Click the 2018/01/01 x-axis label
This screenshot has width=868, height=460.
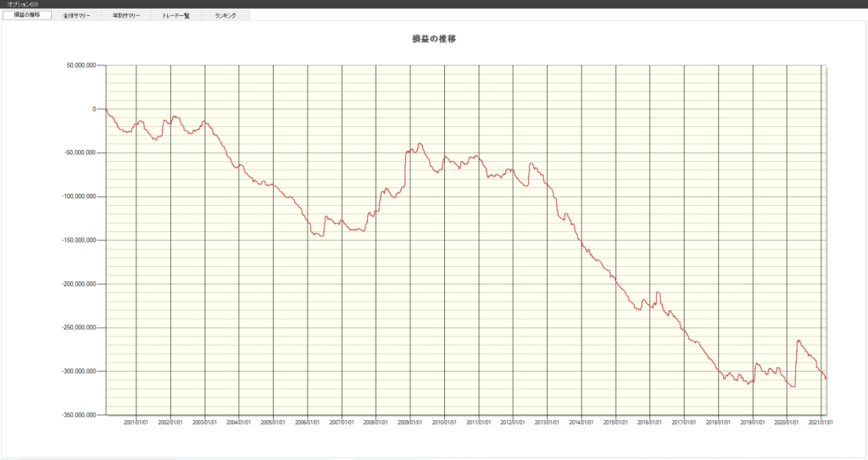pos(719,423)
